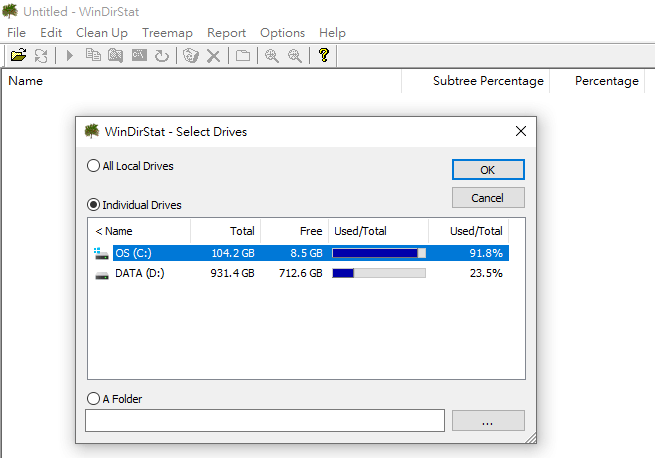
Task: Open the Treemap menu
Action: click(x=167, y=33)
